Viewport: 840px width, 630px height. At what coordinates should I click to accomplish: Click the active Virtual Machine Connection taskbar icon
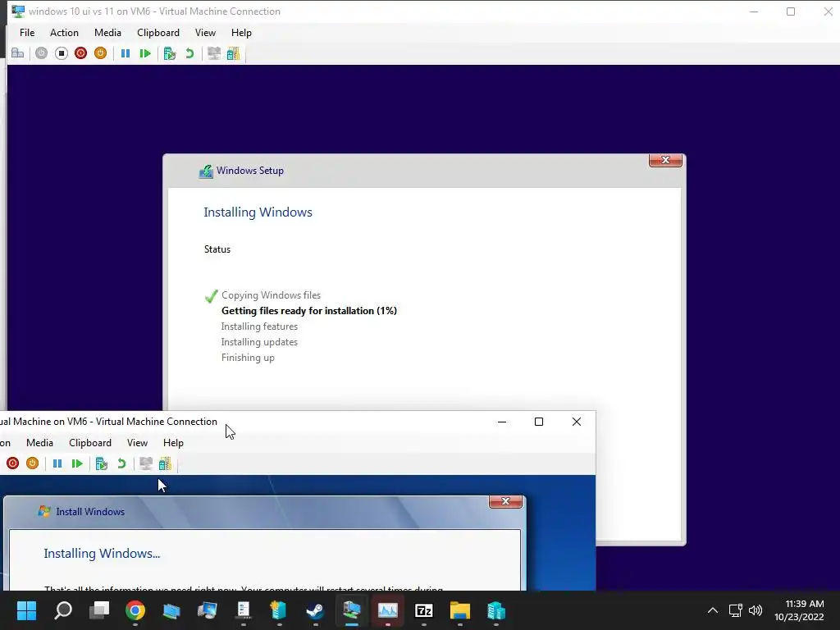pos(351,610)
